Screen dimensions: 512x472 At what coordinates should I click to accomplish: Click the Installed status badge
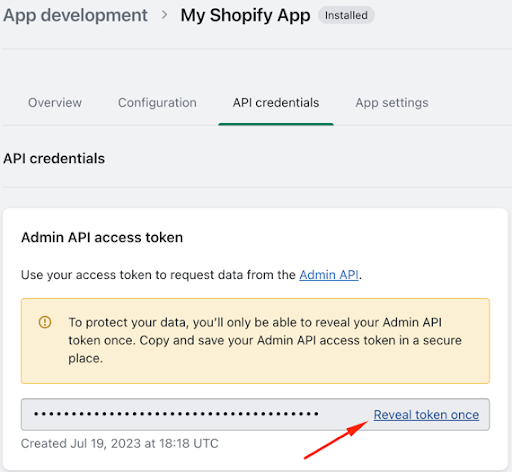(x=346, y=15)
